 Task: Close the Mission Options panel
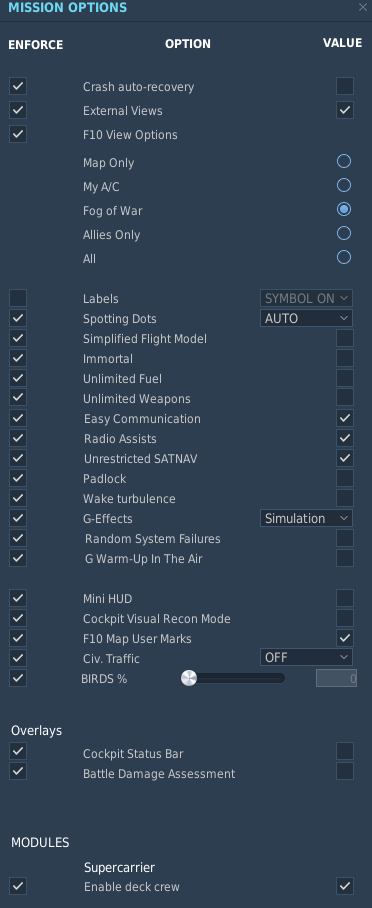[362, 8]
